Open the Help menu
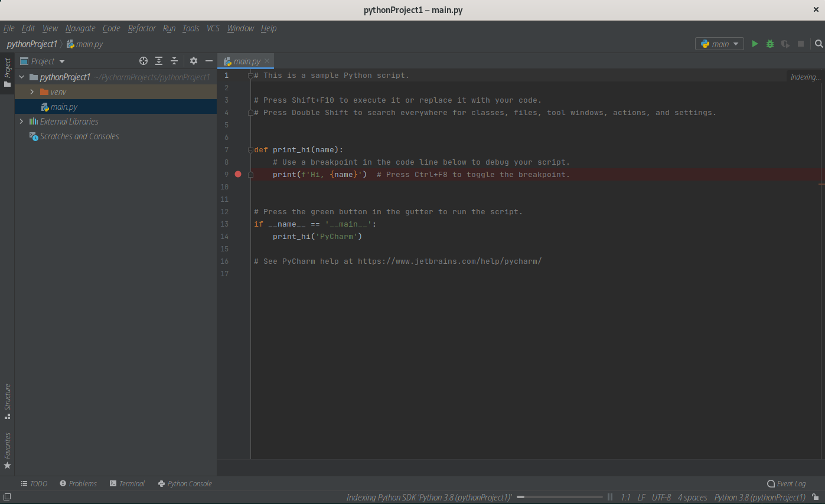 tap(269, 28)
